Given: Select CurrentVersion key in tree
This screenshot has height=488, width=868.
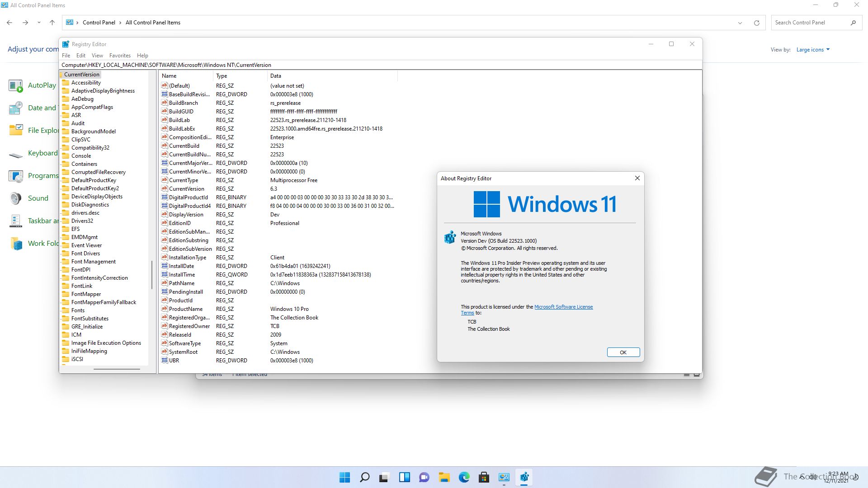Looking at the screenshot, I should click(x=81, y=75).
